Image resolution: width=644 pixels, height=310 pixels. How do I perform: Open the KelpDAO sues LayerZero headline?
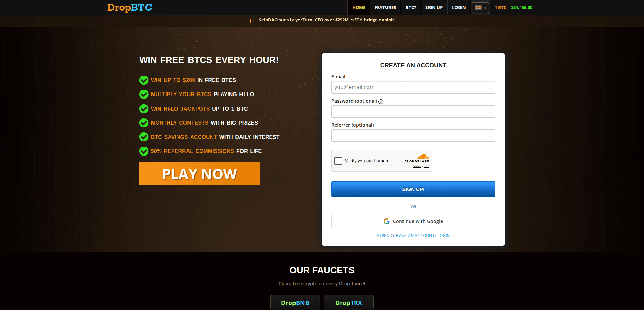[326, 20]
